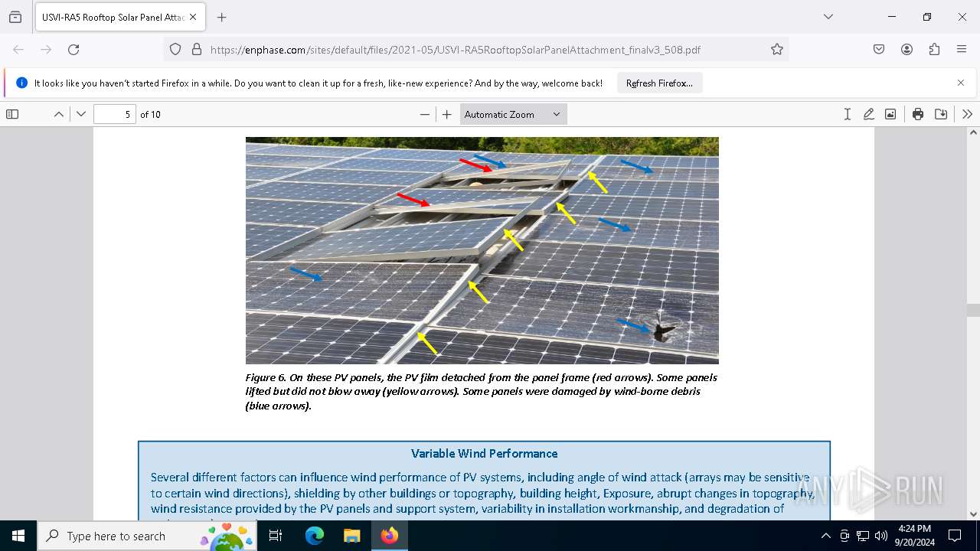980x551 pixels.
Task: Open the Windows notification center
Action: coord(955,536)
